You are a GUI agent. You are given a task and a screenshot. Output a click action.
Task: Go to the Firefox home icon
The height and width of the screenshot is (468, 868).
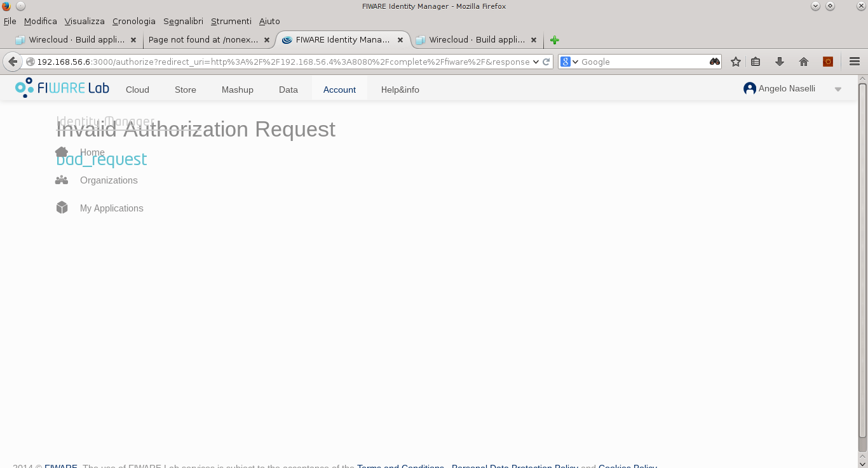point(804,62)
